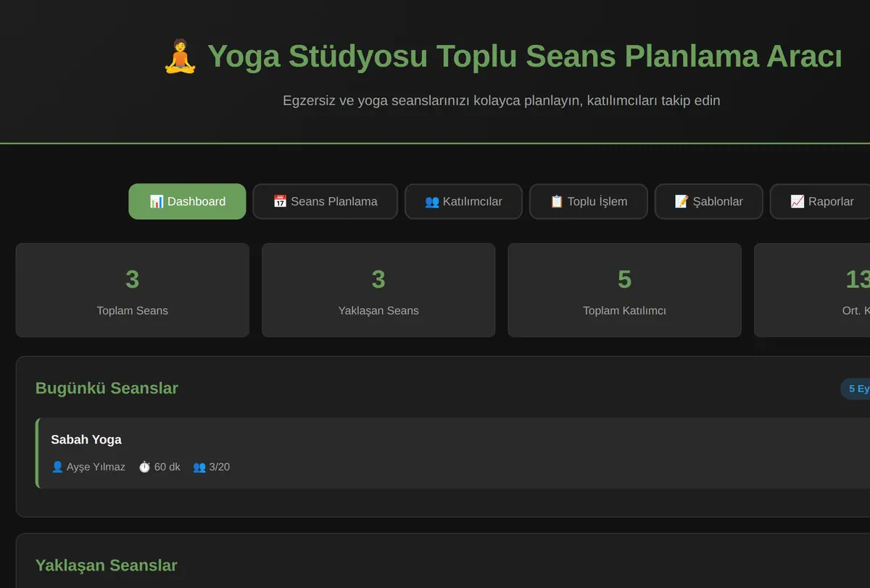Click the number 5 in Toplam Katılımcı
870x588 pixels.
point(624,279)
